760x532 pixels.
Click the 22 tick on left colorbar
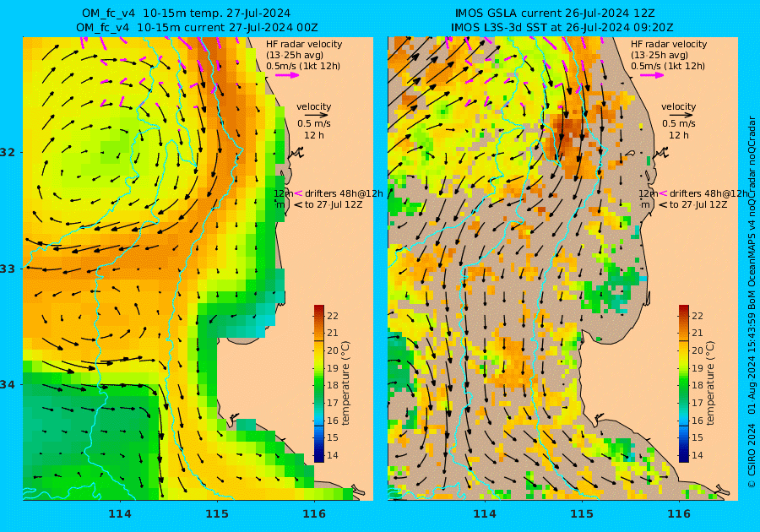(x=333, y=316)
